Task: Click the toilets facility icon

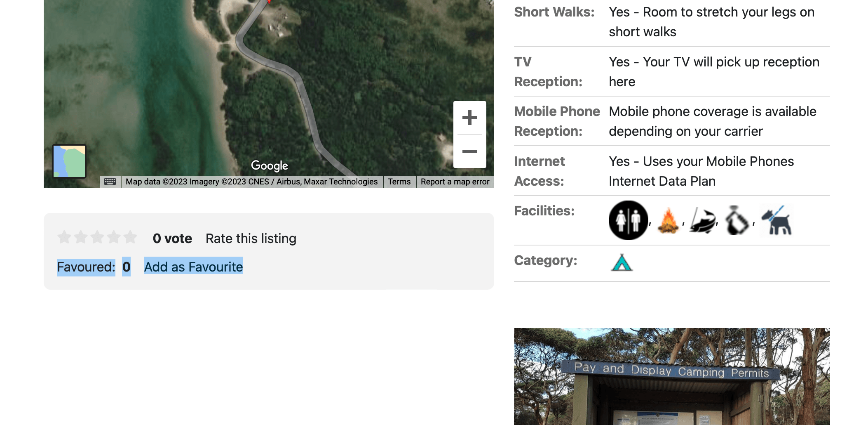Action: (628, 220)
